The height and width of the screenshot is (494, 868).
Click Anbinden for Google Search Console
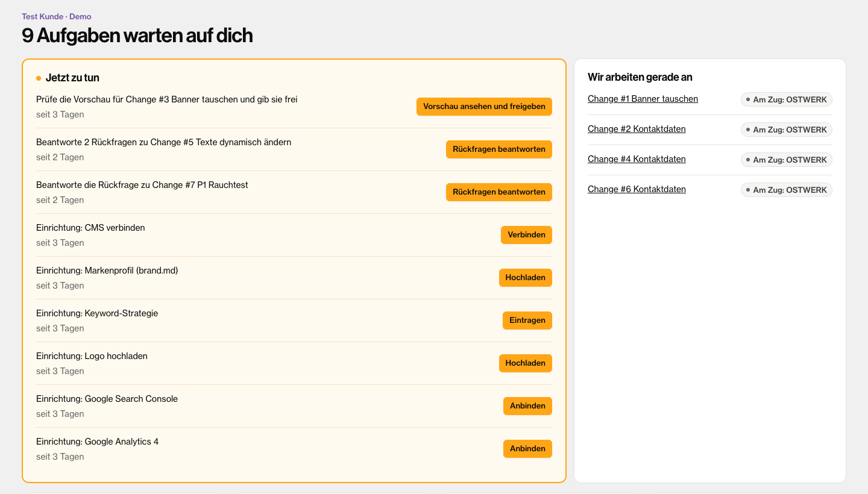527,406
